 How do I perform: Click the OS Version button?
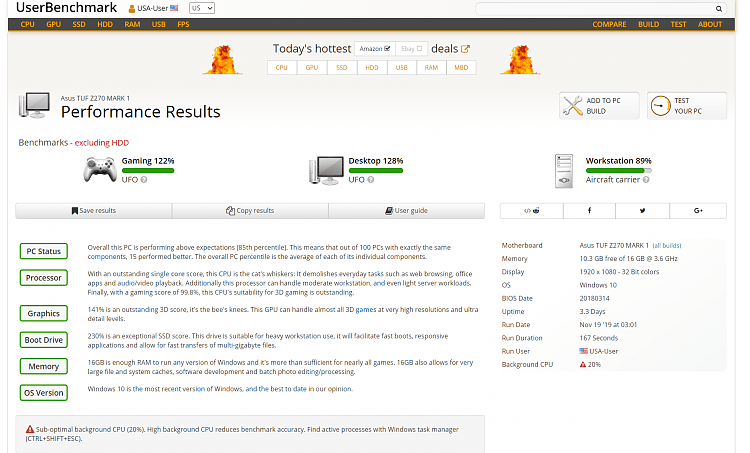[x=44, y=393]
